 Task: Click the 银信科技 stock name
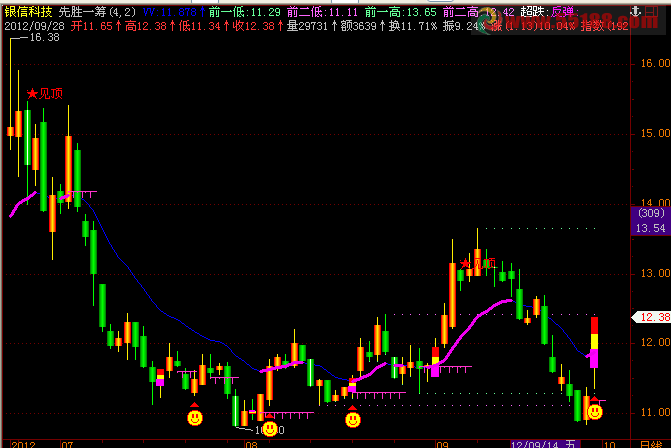(28, 12)
